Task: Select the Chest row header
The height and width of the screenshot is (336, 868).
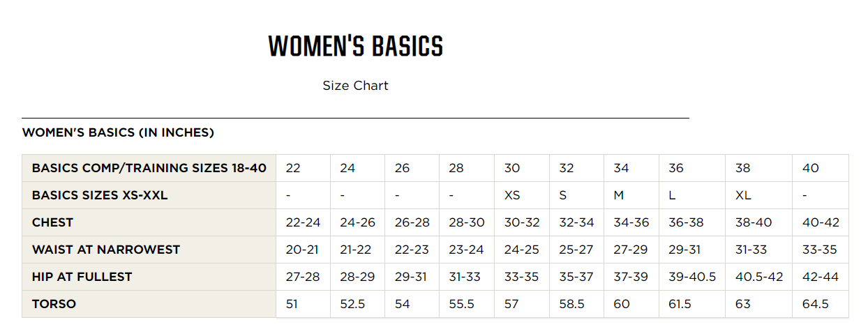Action: (x=149, y=222)
